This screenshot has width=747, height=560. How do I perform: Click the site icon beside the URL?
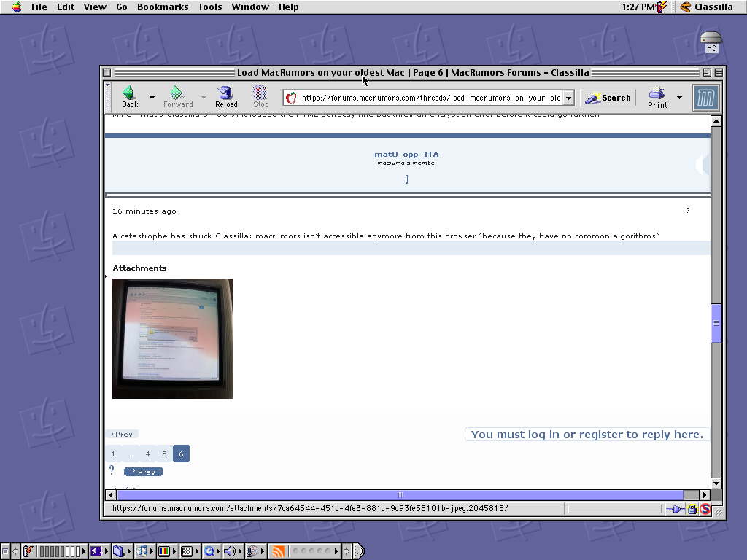[291, 98]
